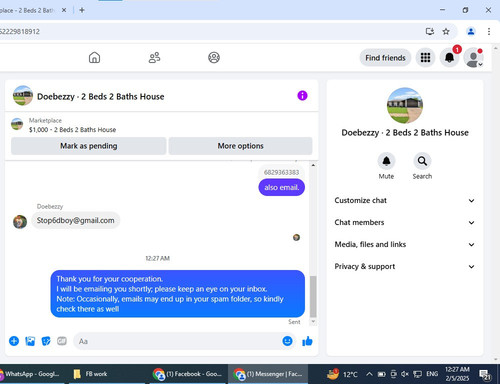Click the battery tray icon
Screen dimensions: 500x384
point(381,374)
